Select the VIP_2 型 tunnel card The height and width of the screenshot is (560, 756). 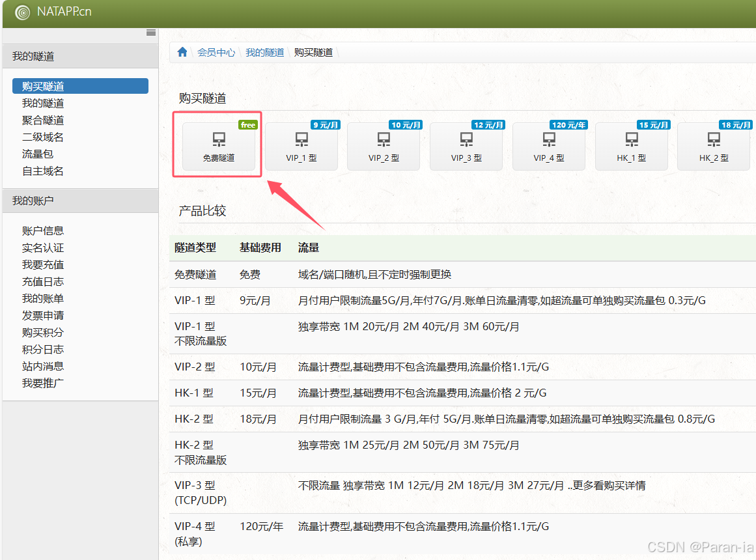[x=384, y=146]
